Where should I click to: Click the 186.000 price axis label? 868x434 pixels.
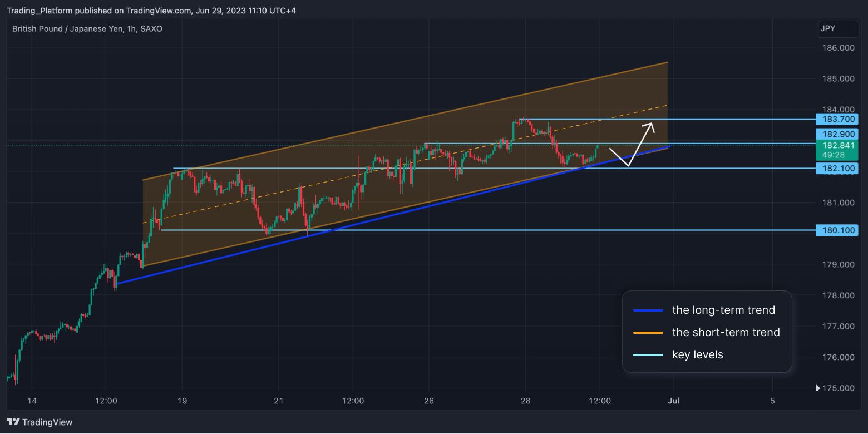[x=839, y=48]
